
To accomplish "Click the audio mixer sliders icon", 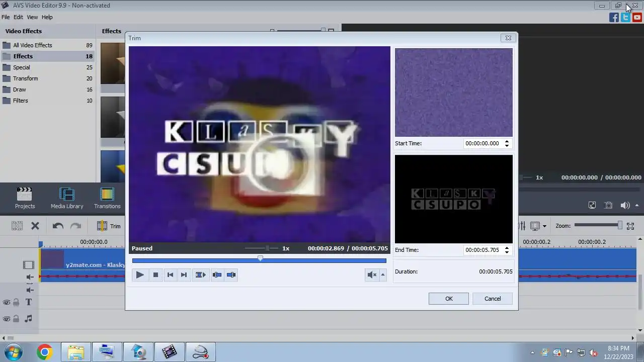I will (522, 226).
